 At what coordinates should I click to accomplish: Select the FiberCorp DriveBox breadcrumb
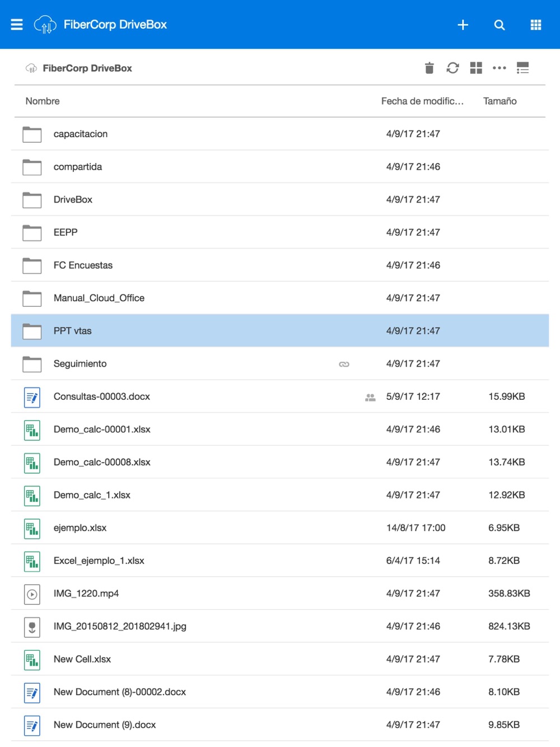point(87,68)
